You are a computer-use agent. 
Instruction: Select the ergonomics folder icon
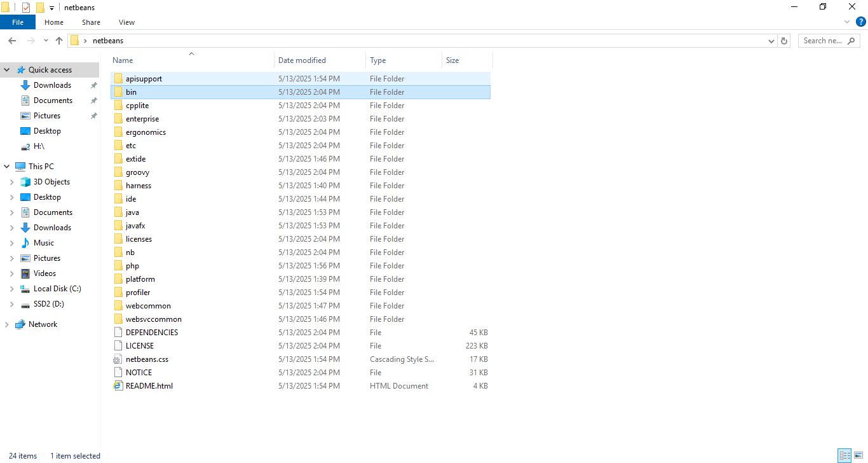coord(118,132)
